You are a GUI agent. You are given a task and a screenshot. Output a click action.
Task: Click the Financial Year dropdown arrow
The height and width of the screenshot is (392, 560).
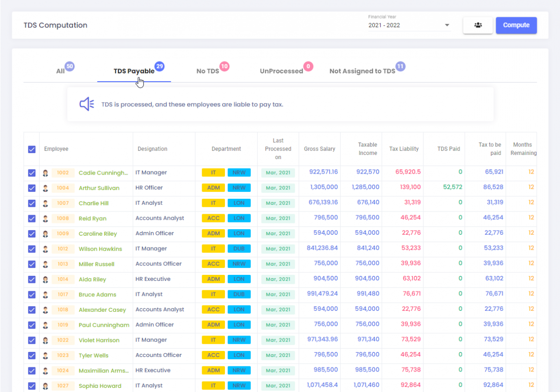(x=447, y=25)
